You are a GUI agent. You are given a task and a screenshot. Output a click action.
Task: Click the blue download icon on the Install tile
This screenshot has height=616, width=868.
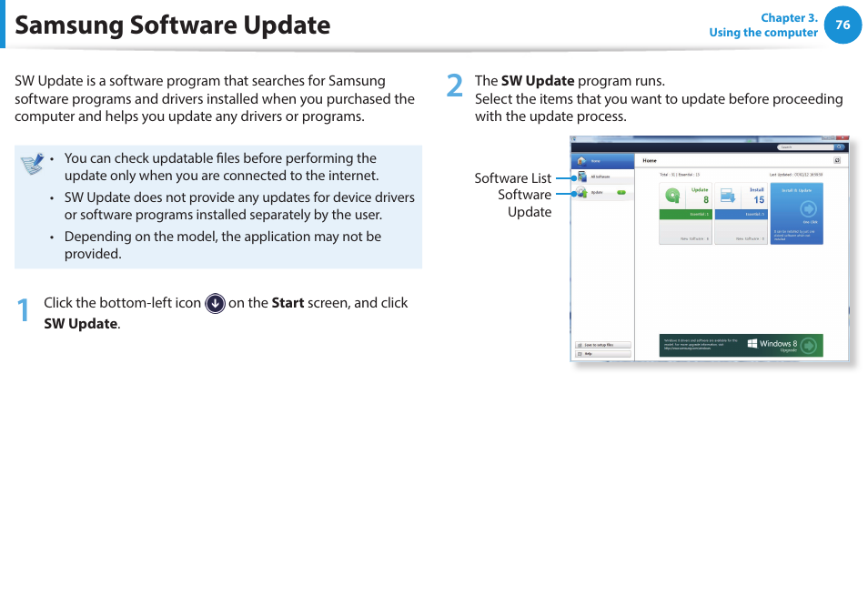pyautogui.click(x=728, y=196)
